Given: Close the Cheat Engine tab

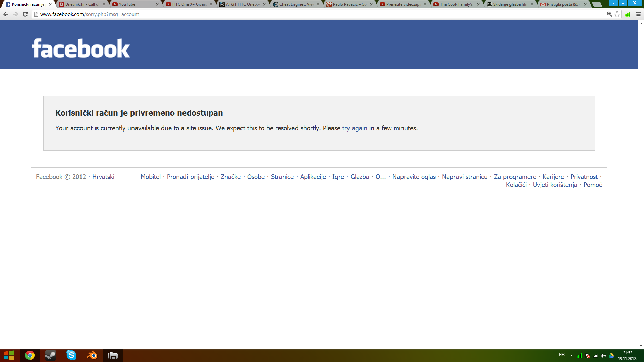Looking at the screenshot, I should pyautogui.click(x=318, y=4).
